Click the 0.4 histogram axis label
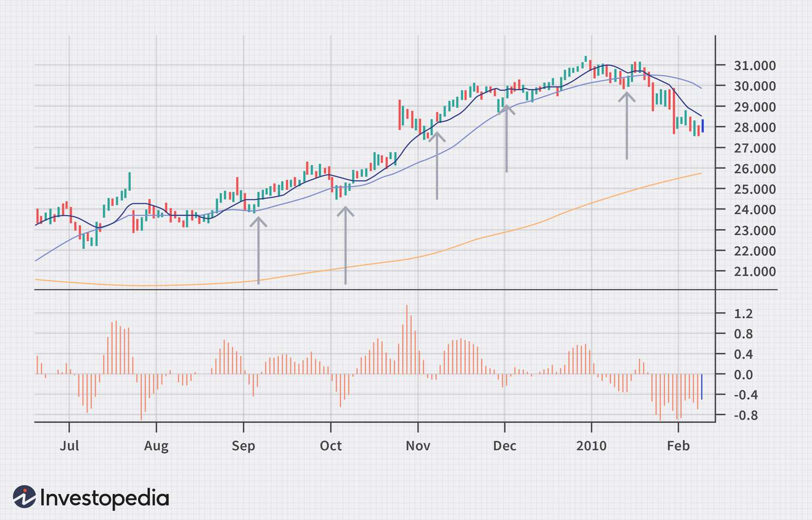This screenshot has height=520, width=812. 743,354
